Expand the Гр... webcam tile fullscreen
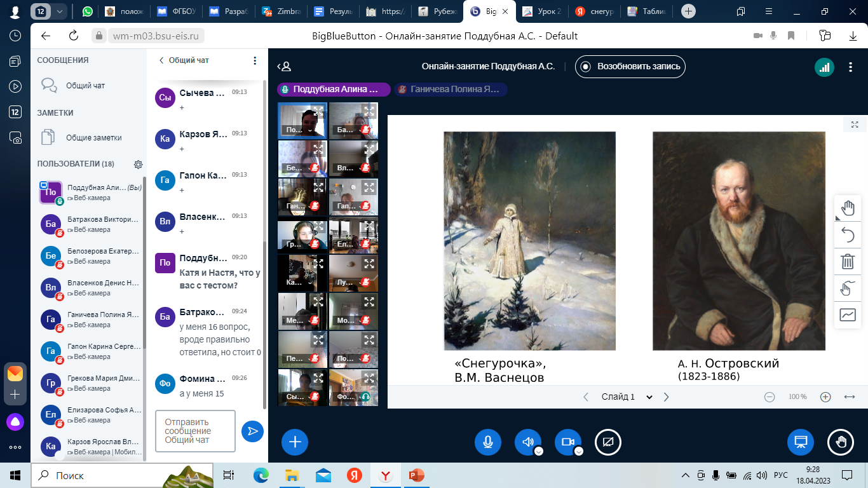 (318, 226)
